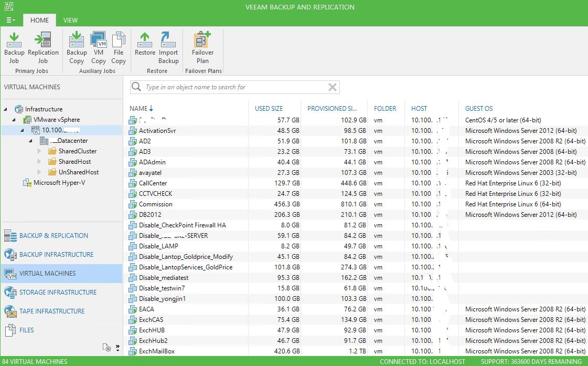
Task: Expand the UnSharedHost tree node
Action: (39, 172)
